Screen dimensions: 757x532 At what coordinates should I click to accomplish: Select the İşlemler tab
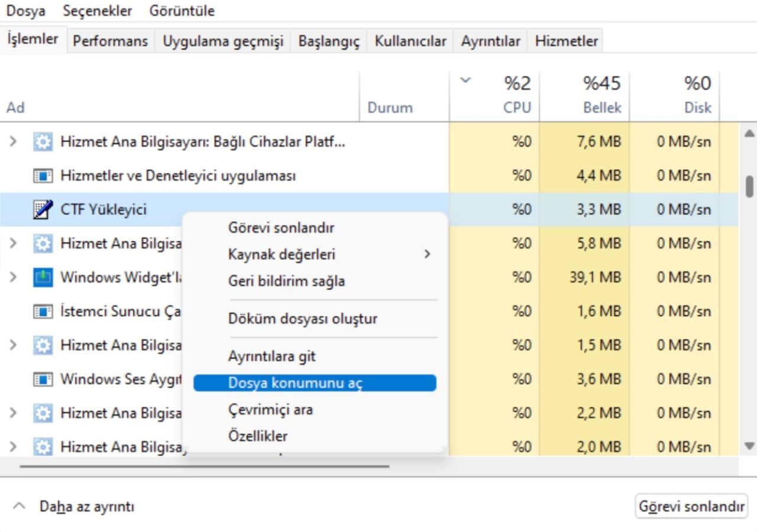pyautogui.click(x=33, y=39)
